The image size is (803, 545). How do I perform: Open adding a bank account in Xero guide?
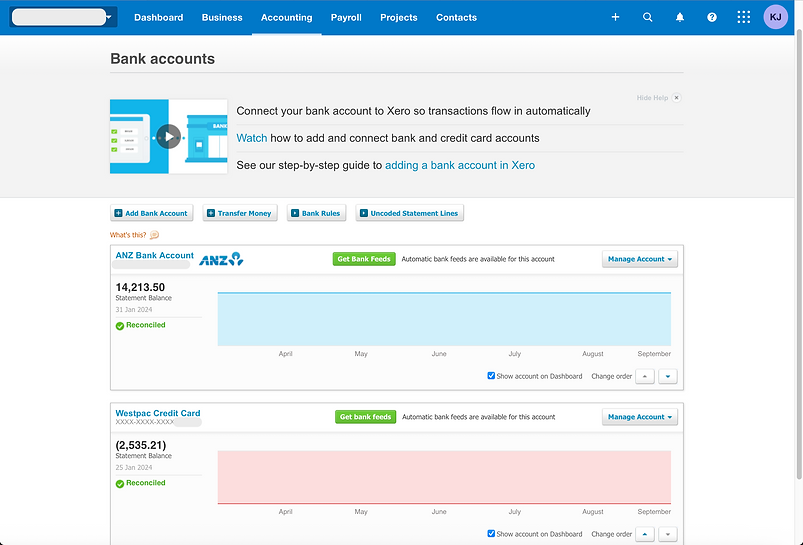460,165
